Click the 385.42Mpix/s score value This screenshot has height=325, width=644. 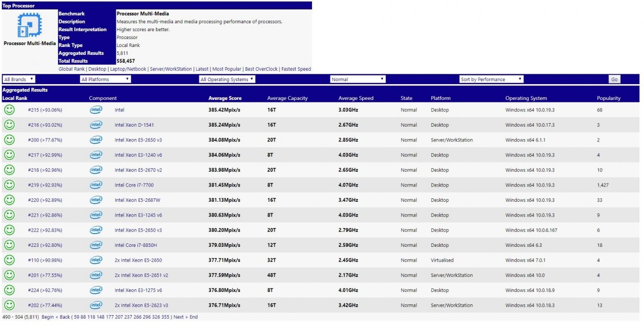tap(224, 110)
